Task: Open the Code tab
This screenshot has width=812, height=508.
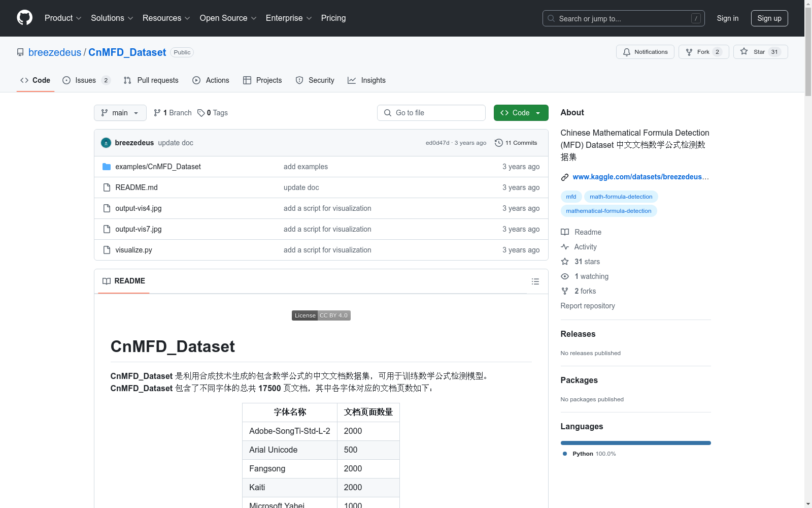Action: (x=36, y=80)
